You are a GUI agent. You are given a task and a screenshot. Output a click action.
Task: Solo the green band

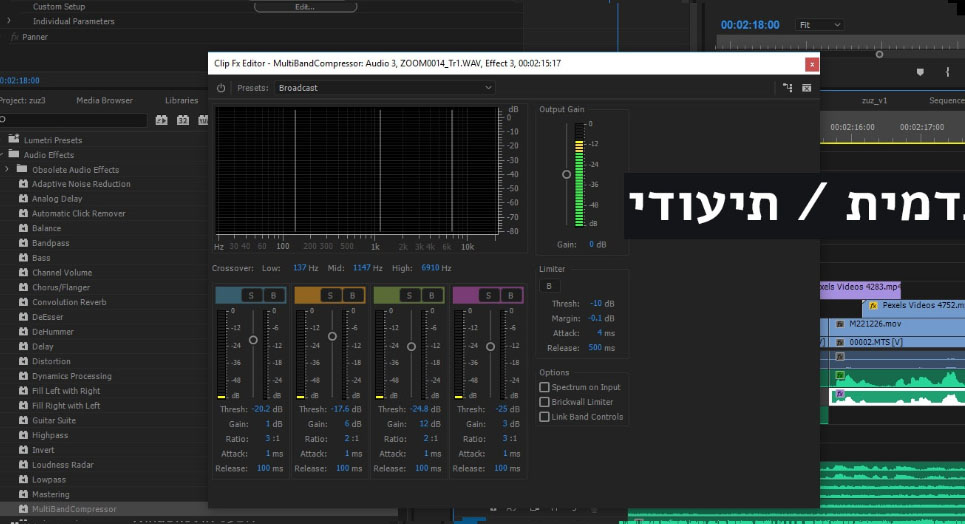point(408,295)
